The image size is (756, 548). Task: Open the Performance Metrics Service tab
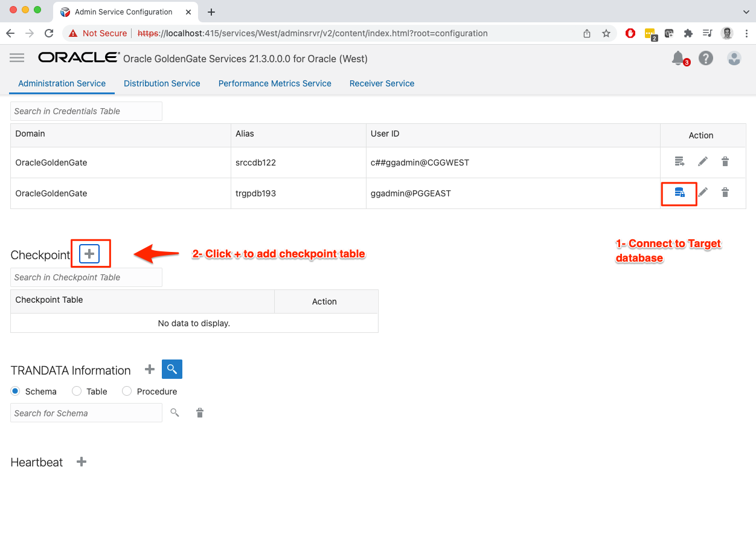pyautogui.click(x=275, y=83)
